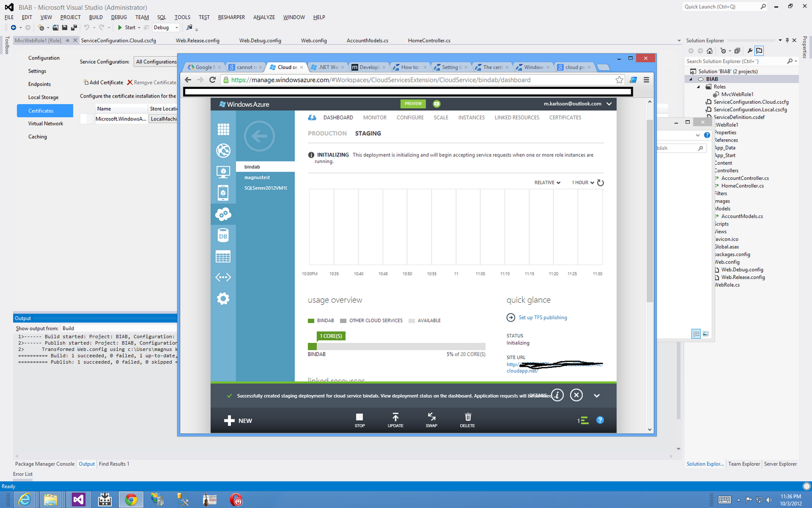812x508 pixels.
Task: Click Solution Explorer Home icon
Action: point(709,51)
